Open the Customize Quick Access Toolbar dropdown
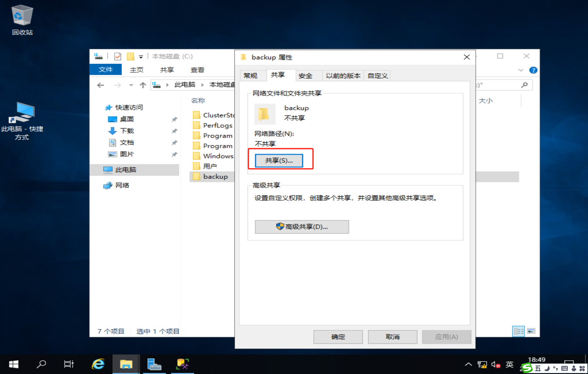Image resolution: width=588 pixels, height=374 pixels. coord(141,57)
